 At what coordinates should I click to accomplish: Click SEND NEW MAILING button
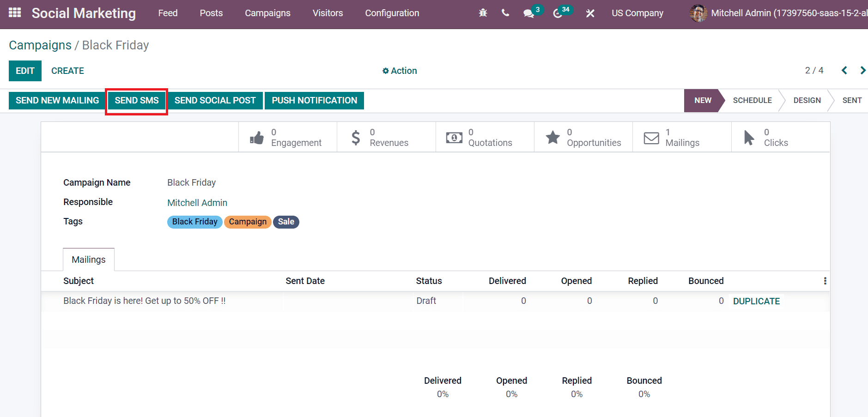coord(57,100)
